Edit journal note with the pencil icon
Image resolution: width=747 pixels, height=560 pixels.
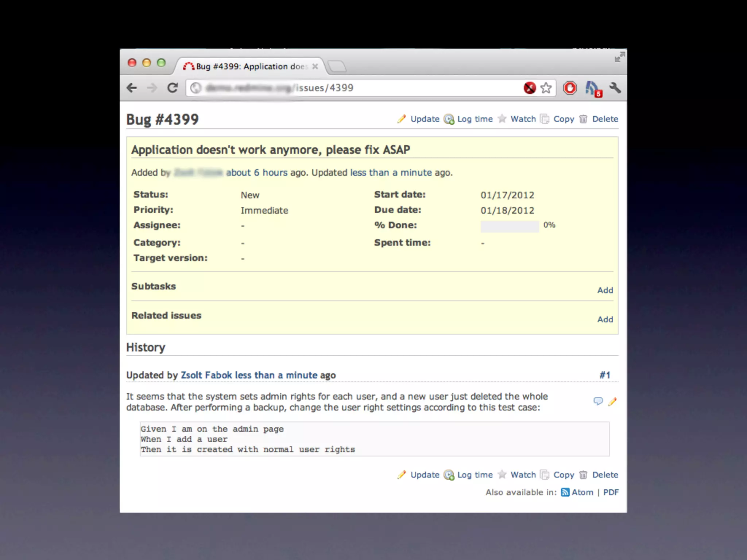612,401
